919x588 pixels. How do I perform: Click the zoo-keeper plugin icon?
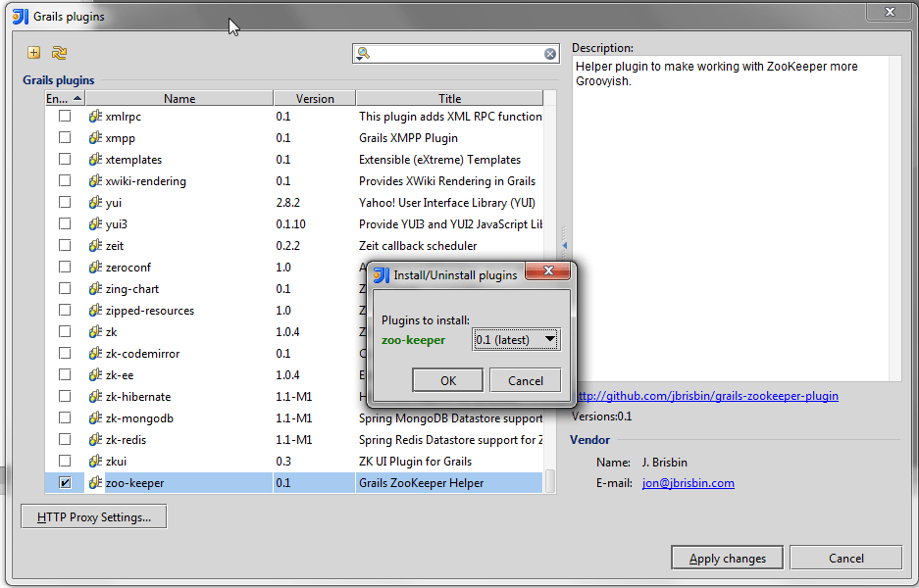(x=95, y=483)
